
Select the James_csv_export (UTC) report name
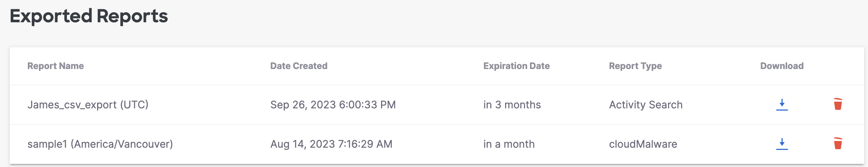point(88,105)
